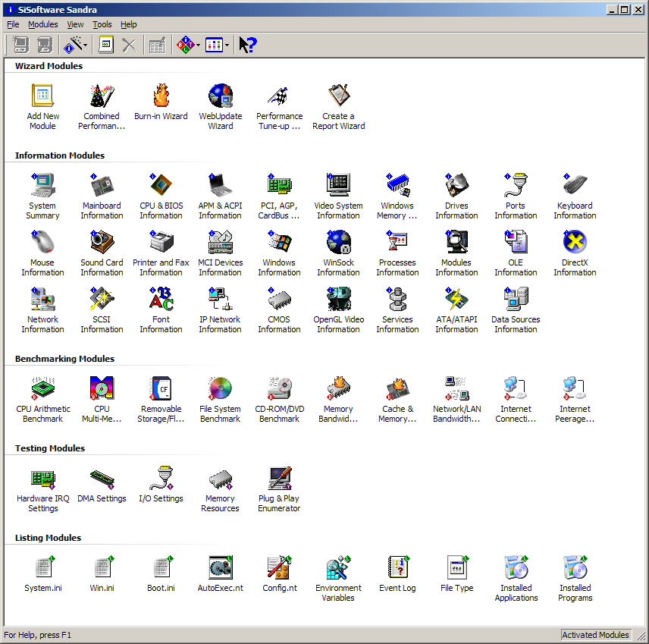Open Environment Variables listing
This screenshot has width=649, height=644.
(x=339, y=578)
